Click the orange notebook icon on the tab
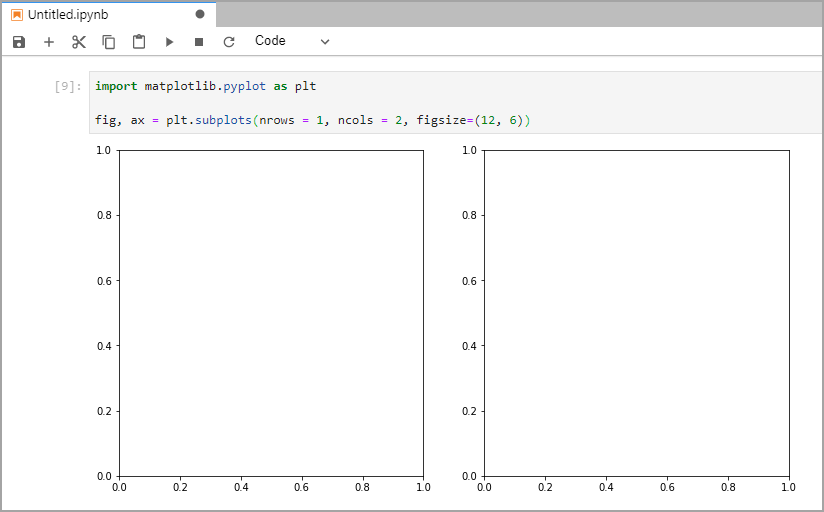This screenshot has width=824, height=512. (x=17, y=15)
